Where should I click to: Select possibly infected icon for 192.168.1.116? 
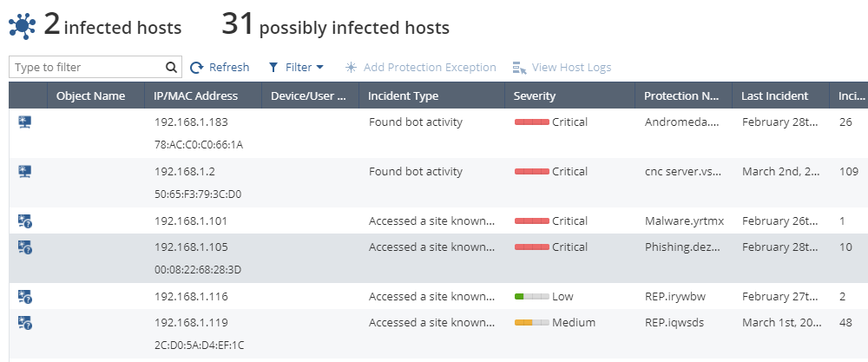25,297
